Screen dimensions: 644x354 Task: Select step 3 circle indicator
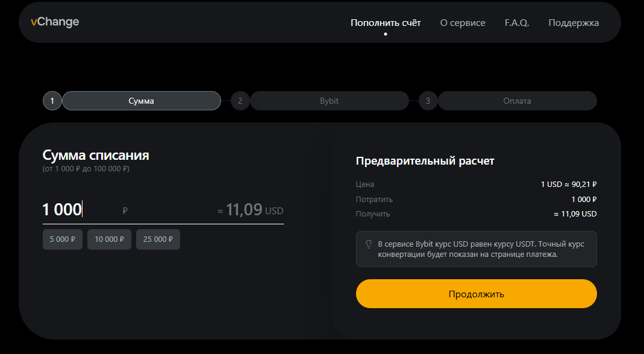click(x=428, y=101)
